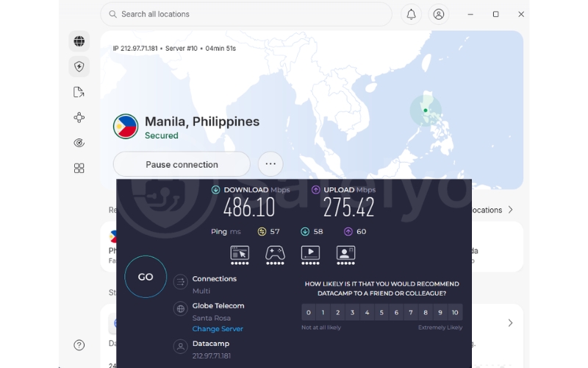Screen dimensions: 588x368
Task: Select rating 6 on recommendation scale
Action: [x=396, y=312]
